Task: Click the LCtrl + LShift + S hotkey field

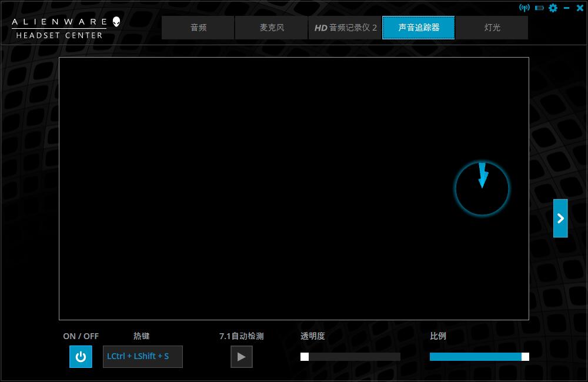Action: pyautogui.click(x=142, y=356)
